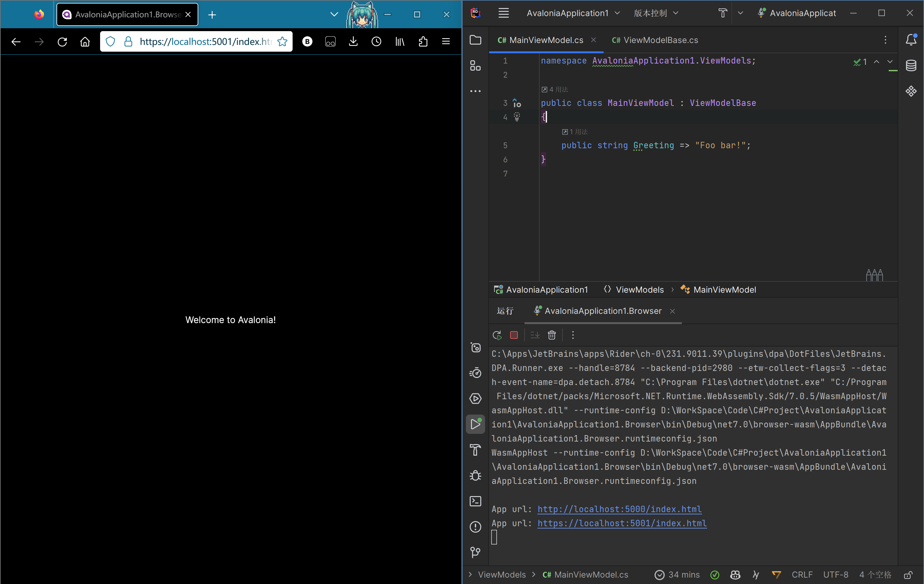The image size is (924, 584).
Task: Click the CRLF line ending indicator
Action: tap(802, 574)
